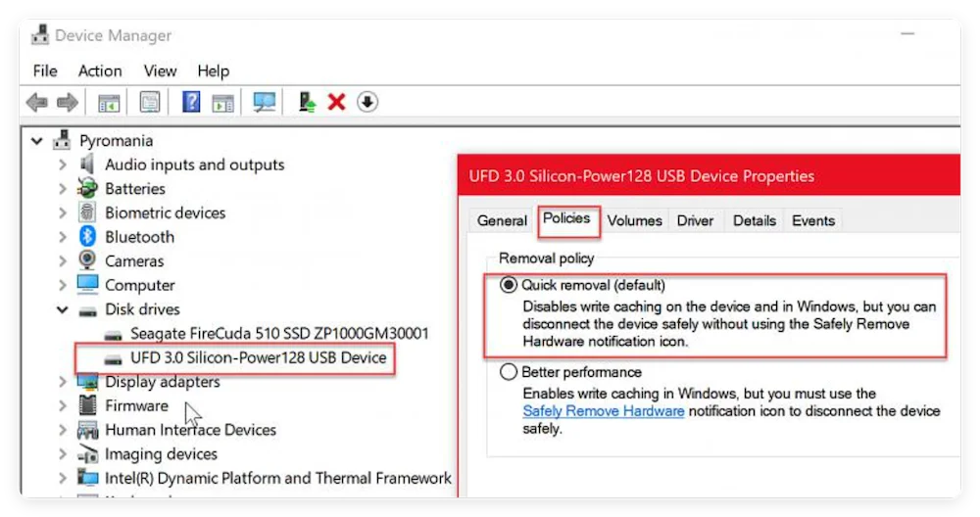Click the Disable device down-arrow icon
The height and width of the screenshot is (517, 980).
pyautogui.click(x=367, y=102)
